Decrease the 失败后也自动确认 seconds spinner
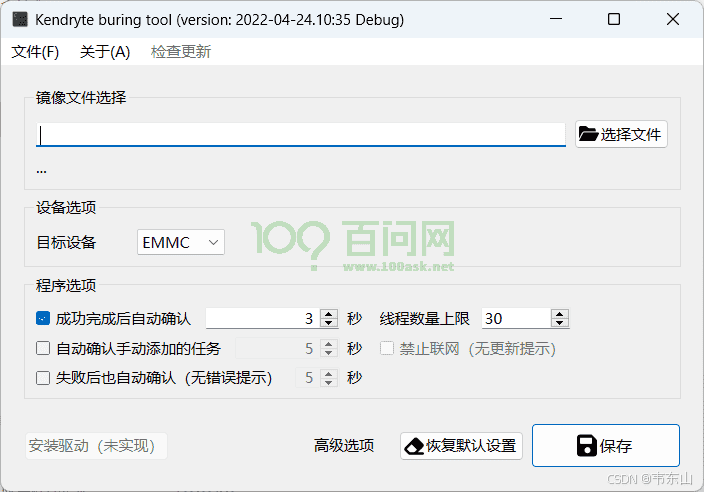Viewport: 704px width, 492px height. pyautogui.click(x=329, y=382)
